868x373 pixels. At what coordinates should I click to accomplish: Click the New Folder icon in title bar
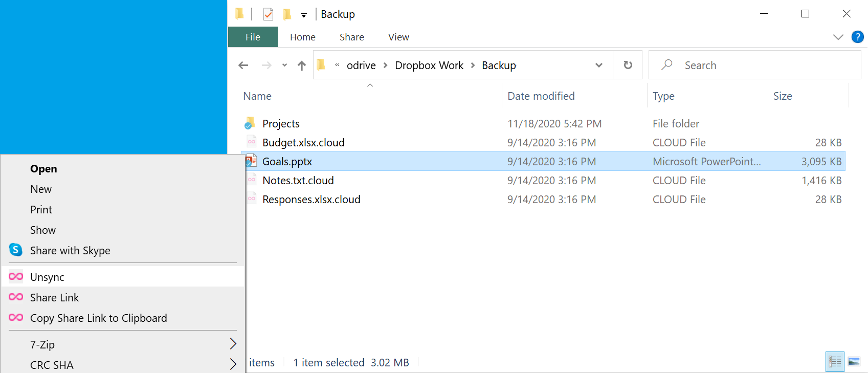pos(287,14)
